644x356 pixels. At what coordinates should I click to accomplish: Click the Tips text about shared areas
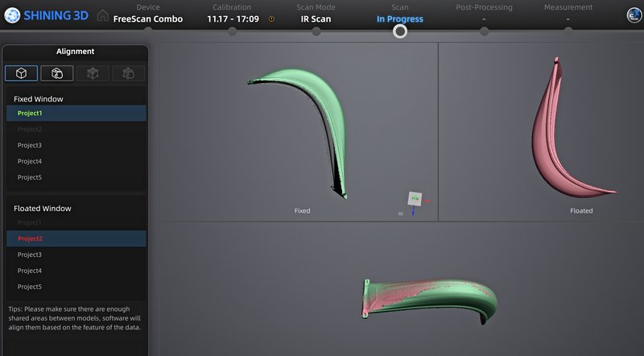tap(75, 318)
